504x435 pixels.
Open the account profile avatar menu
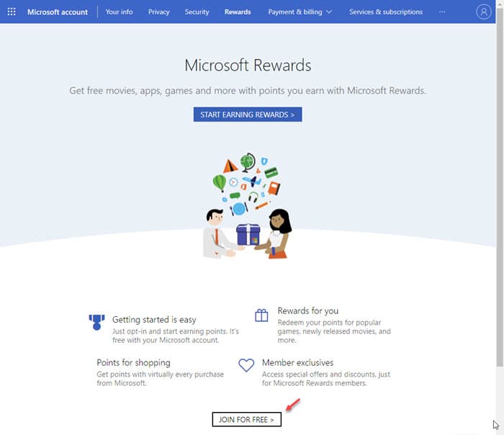click(483, 12)
